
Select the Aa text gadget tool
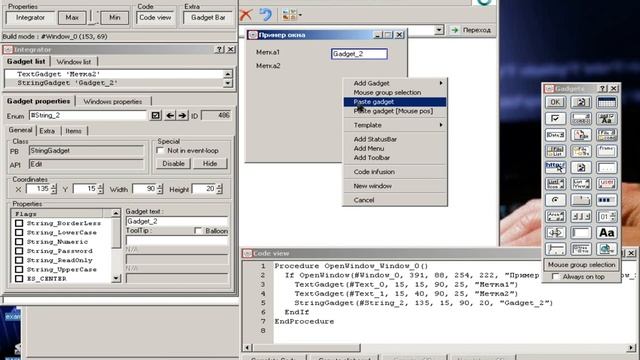pyautogui.click(x=607, y=233)
